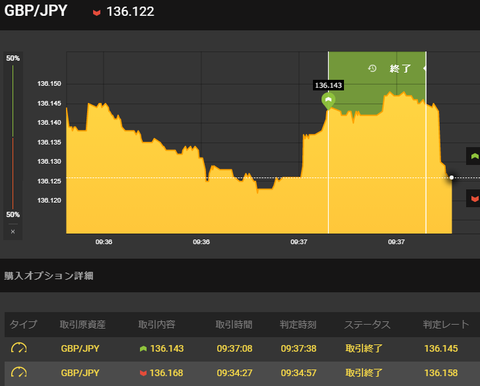The width and height of the screenshot is (480, 386).
Task: Open the 取引終了 status of first trade
Action: coord(364,348)
